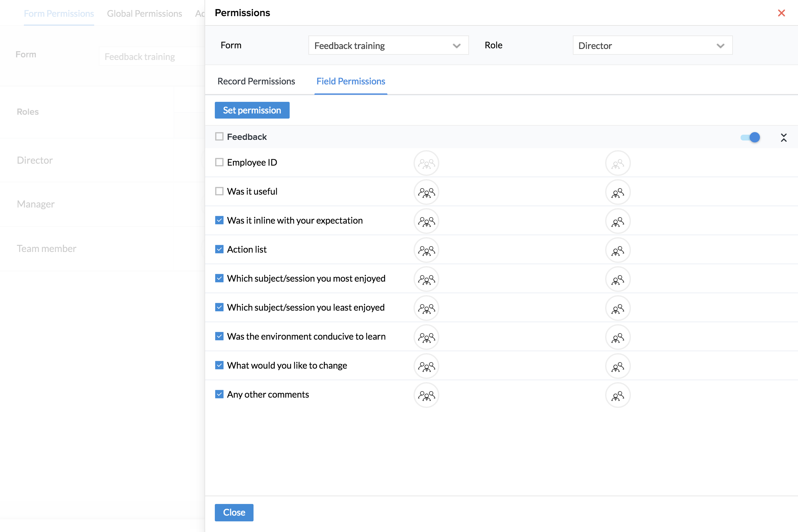Click two-person icon for Was it inline with expectation
This screenshot has width=798, height=532.
point(618,221)
